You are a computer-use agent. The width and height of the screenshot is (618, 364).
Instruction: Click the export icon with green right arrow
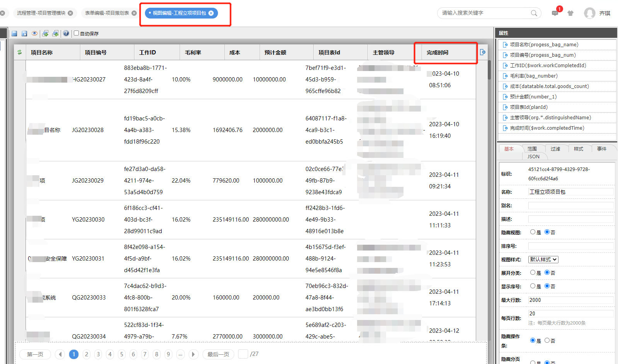click(x=45, y=34)
